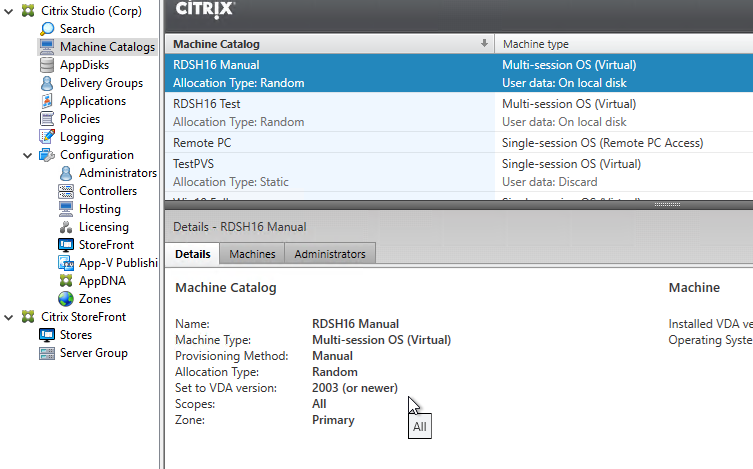The height and width of the screenshot is (469, 753).
Task: Click the AppDNA icon
Action: tap(66, 281)
